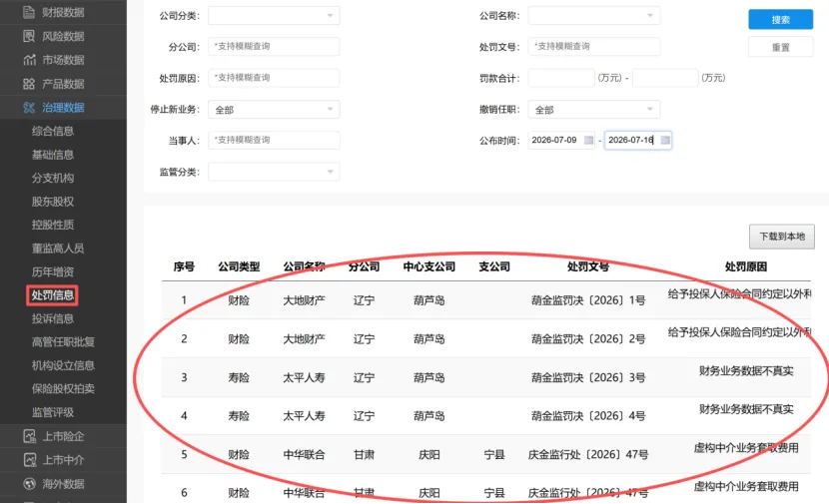Collapse the 治理数据 menu
Image resolution: width=829 pixels, height=504 pixels.
pyautogui.click(x=64, y=108)
